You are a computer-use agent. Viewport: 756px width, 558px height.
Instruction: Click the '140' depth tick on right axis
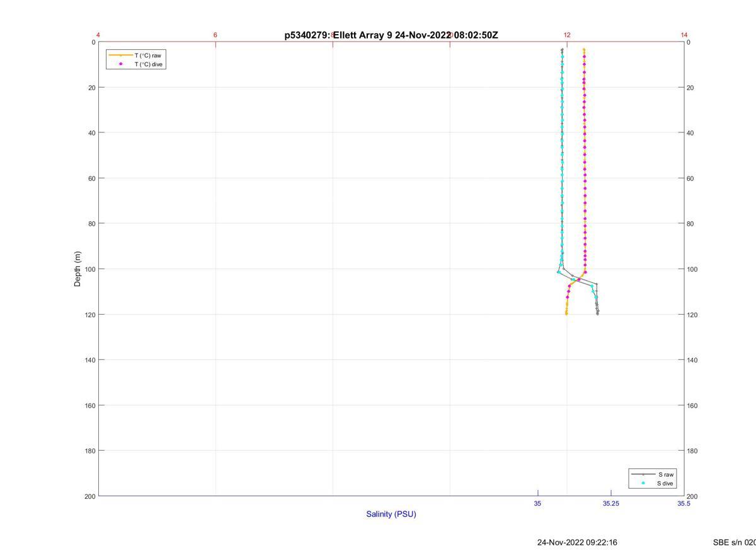point(692,360)
